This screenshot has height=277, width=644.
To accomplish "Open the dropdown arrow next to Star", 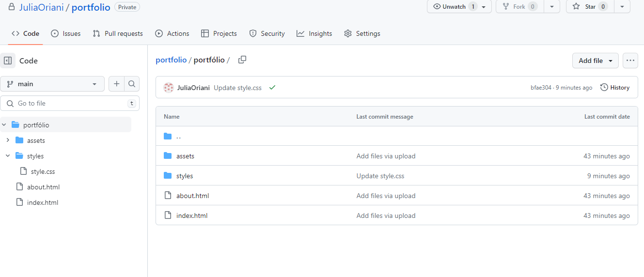I will tap(622, 7).
